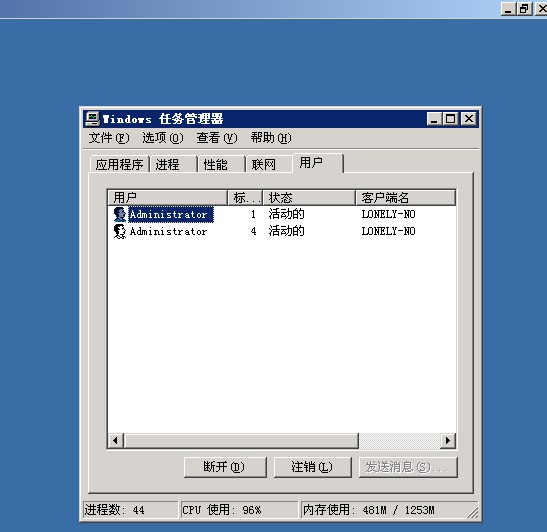Open the 文件(F) menu

coord(109,138)
